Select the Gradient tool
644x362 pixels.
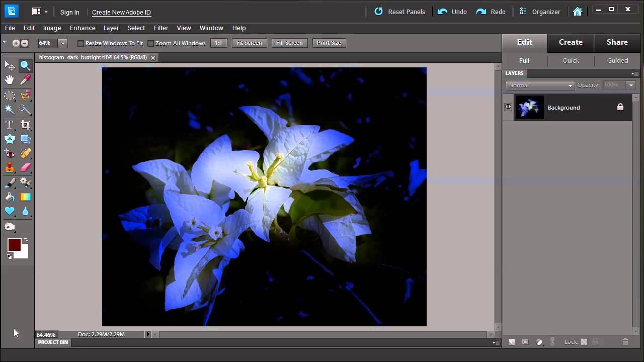25,197
